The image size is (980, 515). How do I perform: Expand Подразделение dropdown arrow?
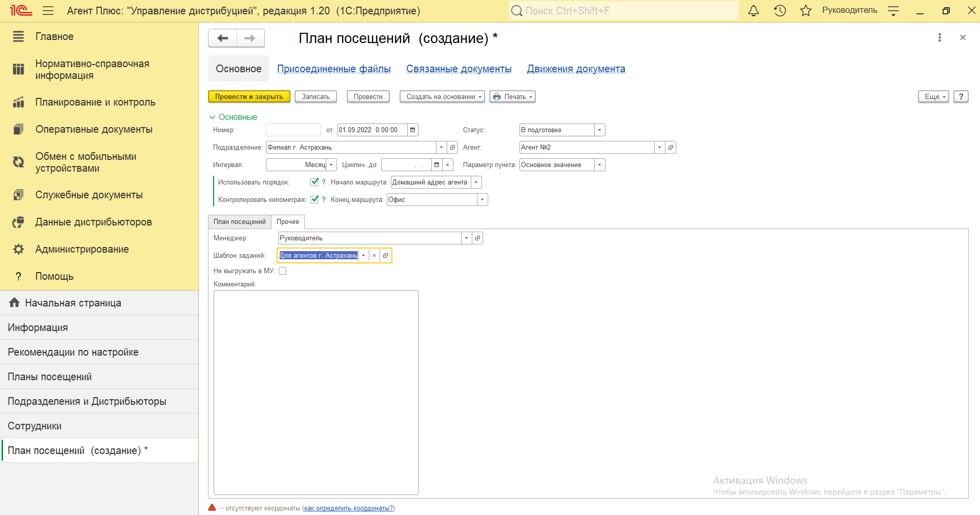click(x=441, y=147)
